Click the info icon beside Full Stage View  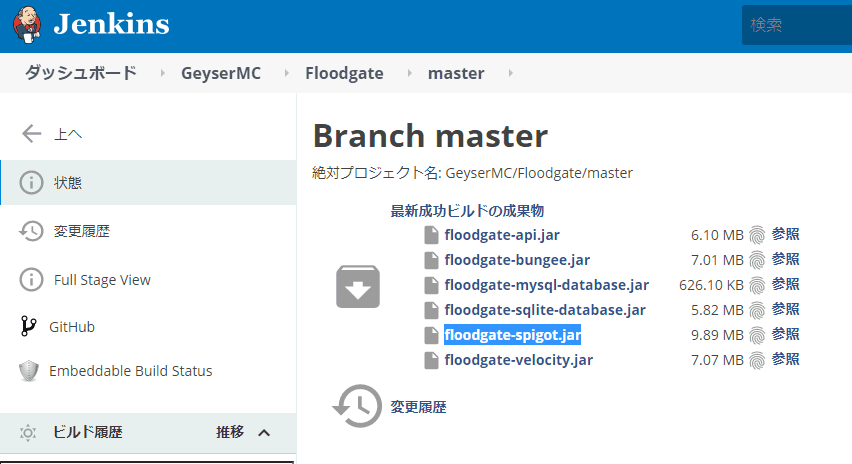[31, 280]
